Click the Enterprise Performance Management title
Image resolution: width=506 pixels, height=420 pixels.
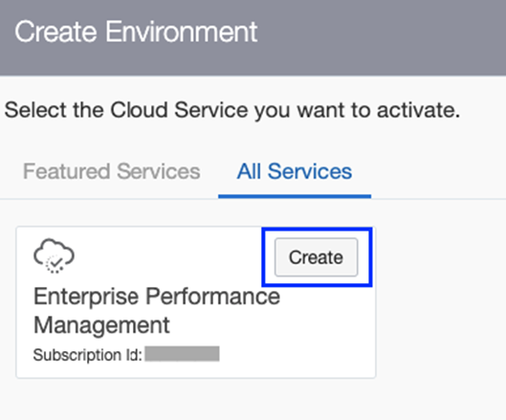coord(157,311)
